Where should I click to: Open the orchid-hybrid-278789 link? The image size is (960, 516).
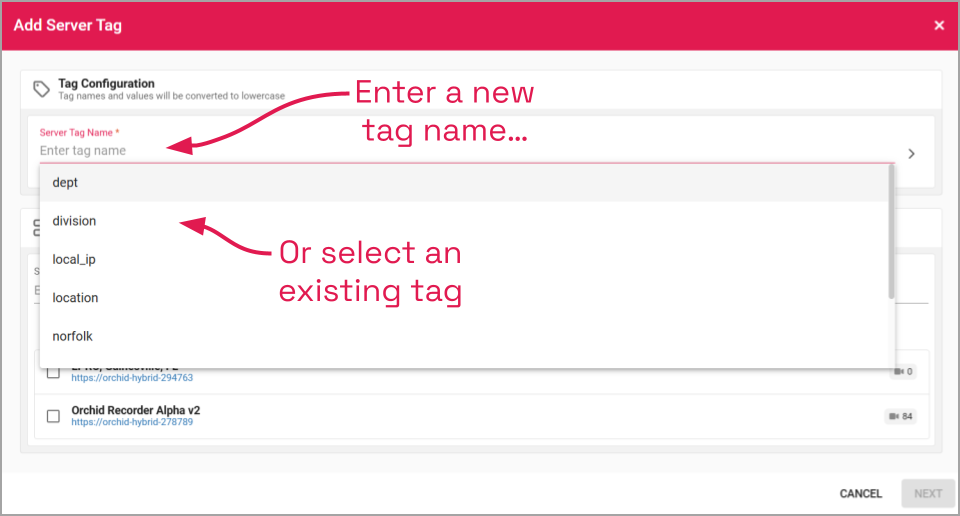point(132,422)
